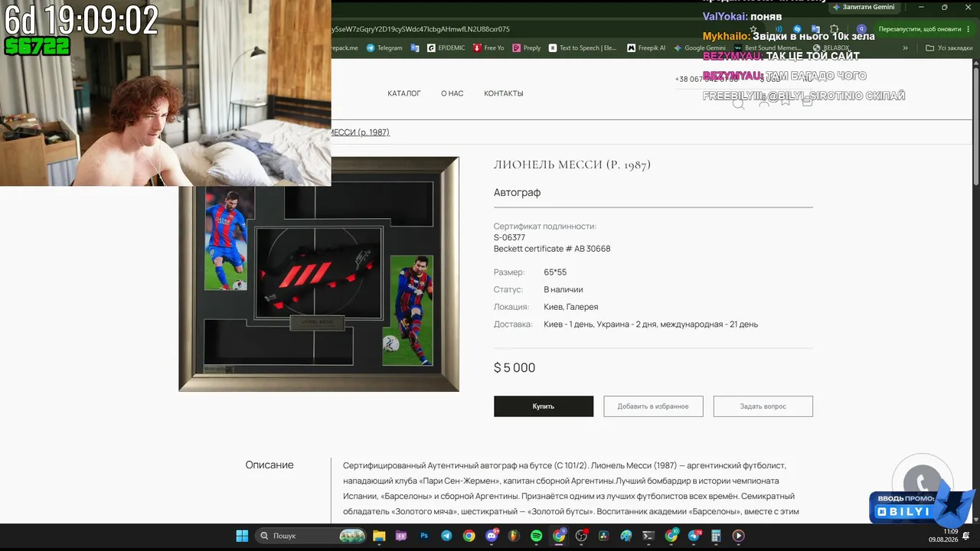Follow the 'МЕССИ (р. 1987)' breadcrumb link
The width and height of the screenshot is (980, 551).
361,132
